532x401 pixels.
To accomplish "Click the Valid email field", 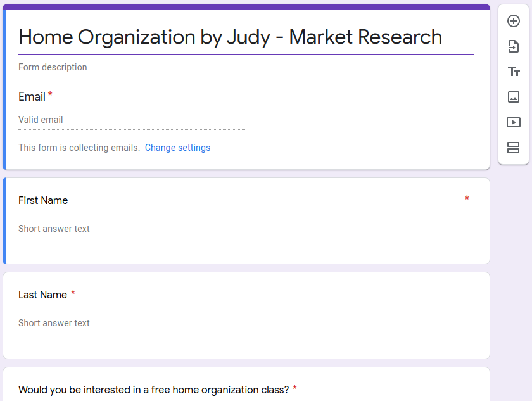I will coord(132,120).
